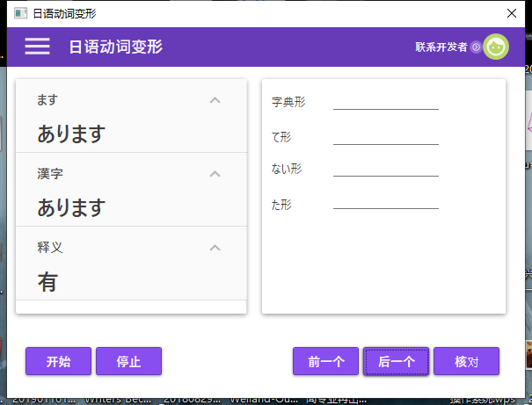This screenshot has height=405, width=532.
Task: Check answers with 核对 button
Action: (466, 361)
